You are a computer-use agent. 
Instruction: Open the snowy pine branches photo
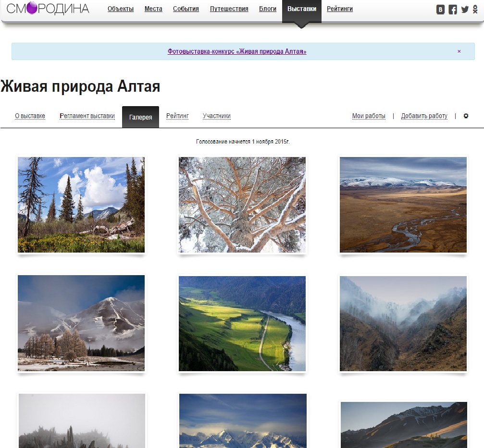pyautogui.click(x=242, y=205)
